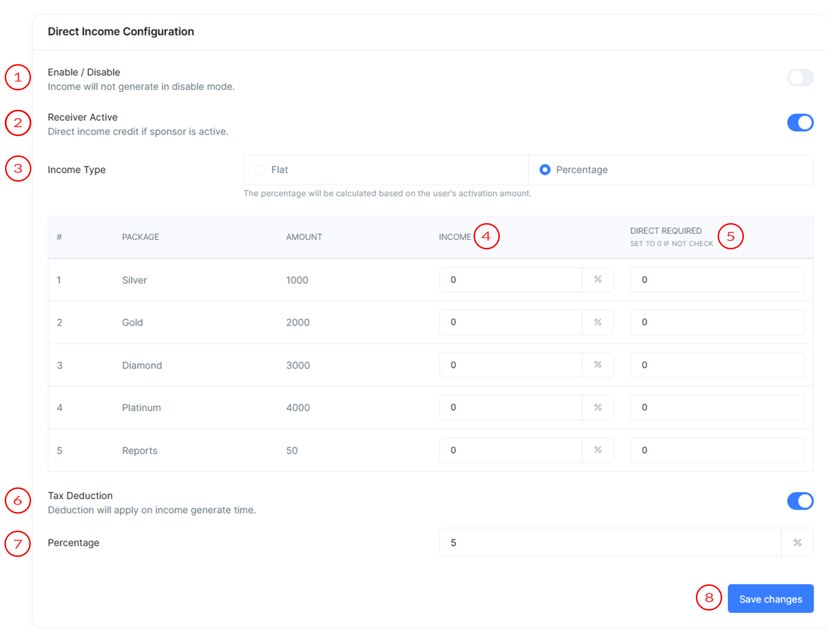Click the percent icon beside tax percentage
This screenshot has height=641, width=840.
tap(797, 543)
